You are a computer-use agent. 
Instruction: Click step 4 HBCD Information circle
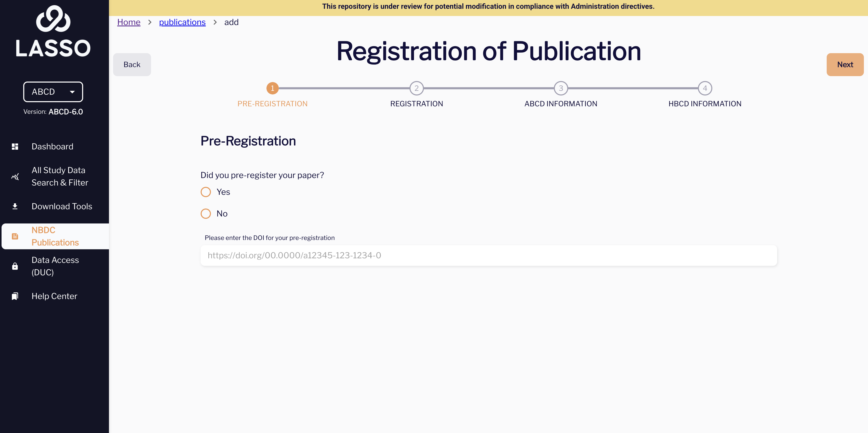705,88
